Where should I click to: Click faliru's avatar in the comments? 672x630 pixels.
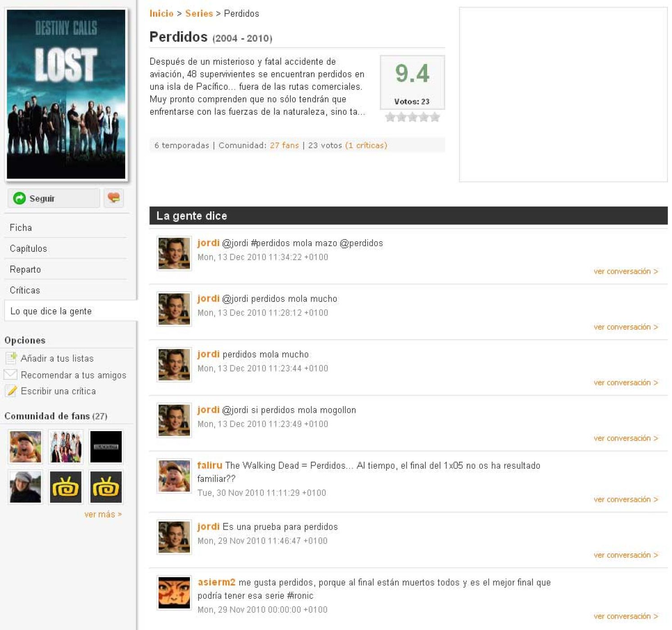174,476
